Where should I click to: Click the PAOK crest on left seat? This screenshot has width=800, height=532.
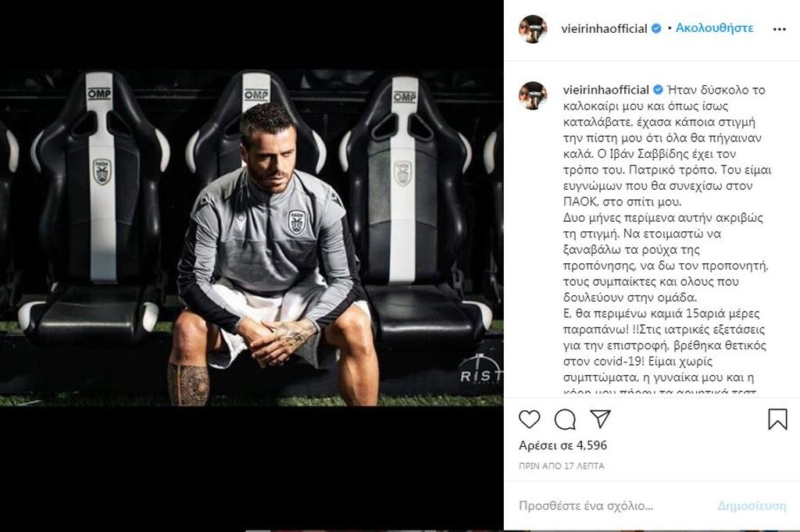[x=102, y=171]
